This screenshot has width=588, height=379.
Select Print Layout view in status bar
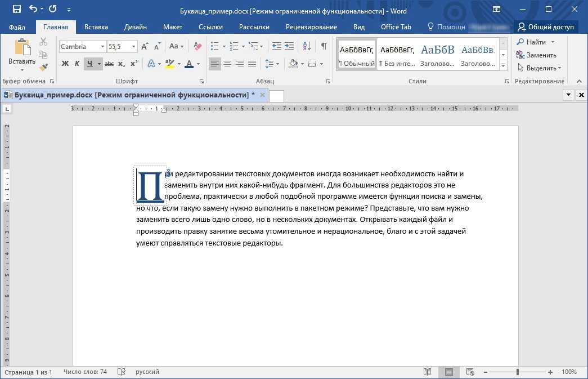pos(449,372)
